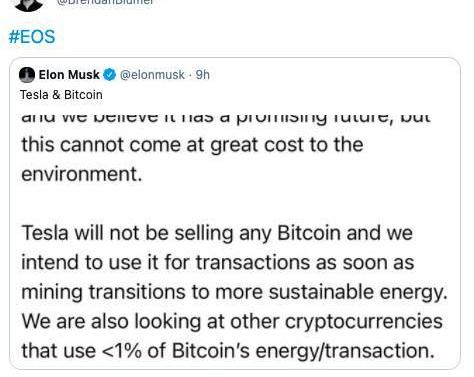Click the blank area below 'environment.'
Image resolution: width=474 pixels, height=377 pixels.
click(233, 203)
